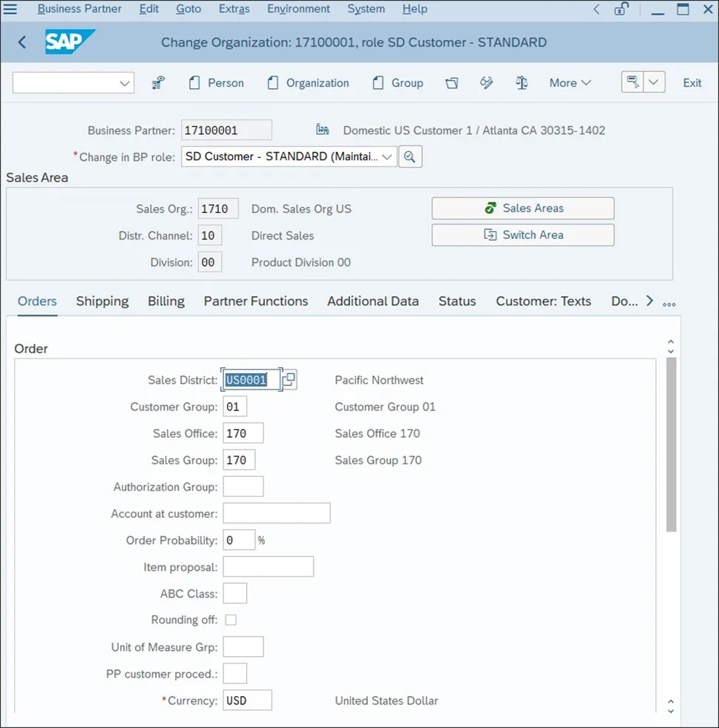Click the Division field
Screen dimensions: 719x728
210,262
